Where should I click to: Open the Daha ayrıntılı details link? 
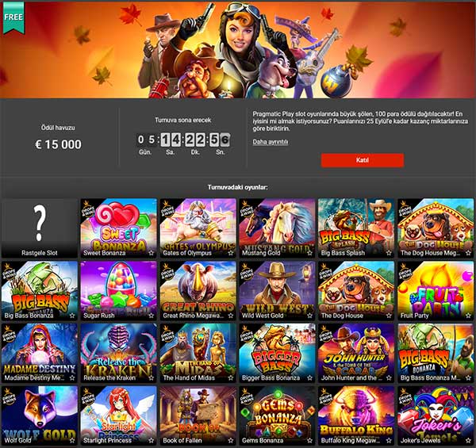(271, 142)
